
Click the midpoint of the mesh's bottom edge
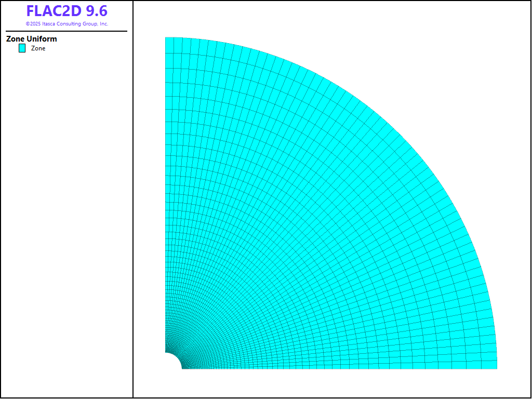pos(339,368)
